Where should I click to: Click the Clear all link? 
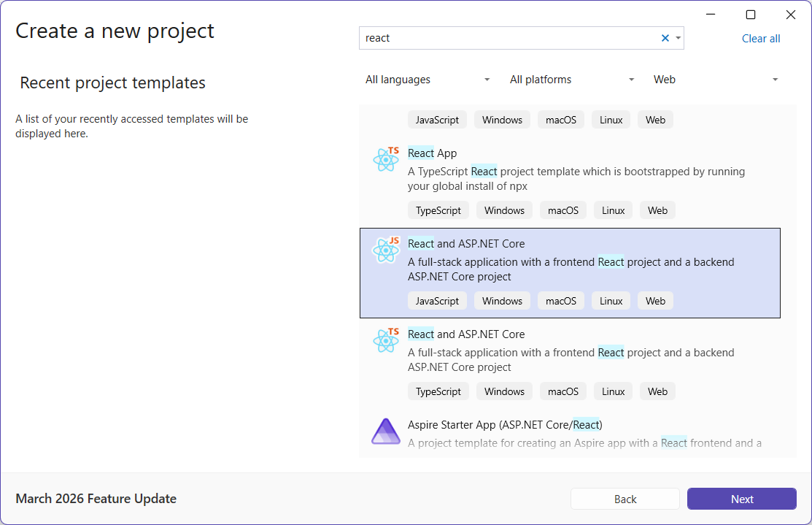click(x=761, y=39)
